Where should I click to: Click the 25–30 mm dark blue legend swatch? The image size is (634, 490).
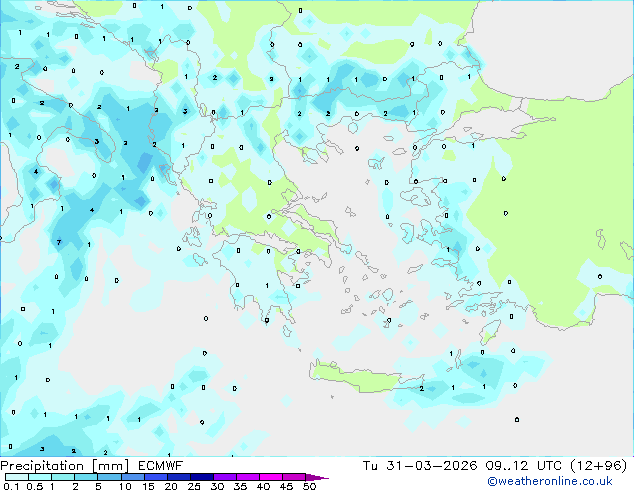tap(201, 477)
